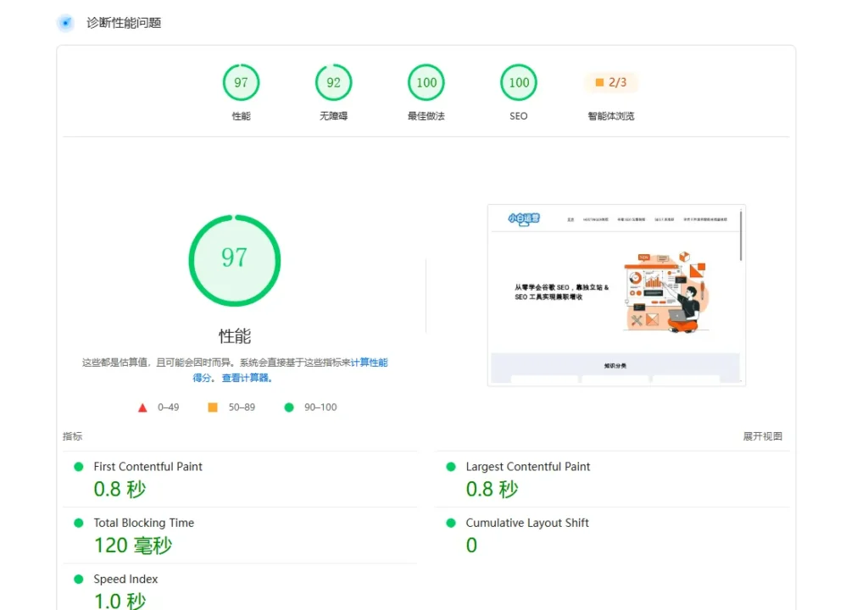Click the 展开视图 expand view toggle

tap(762, 436)
